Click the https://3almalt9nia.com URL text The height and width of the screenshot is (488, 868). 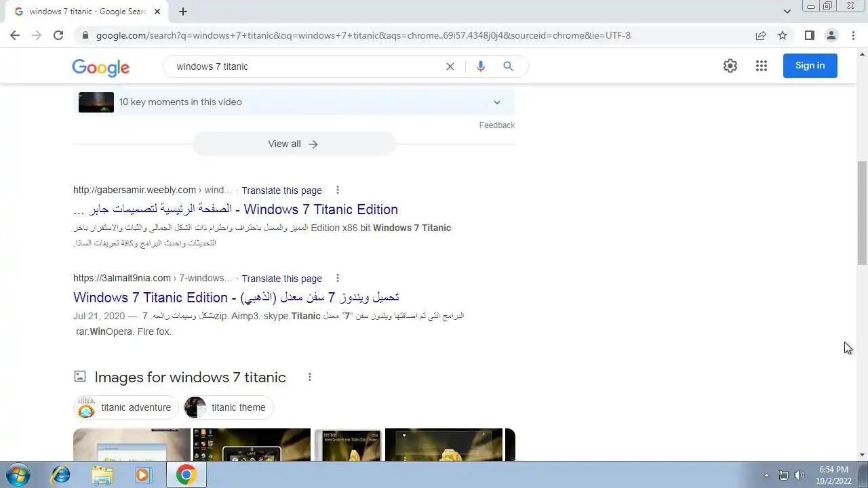(x=122, y=278)
